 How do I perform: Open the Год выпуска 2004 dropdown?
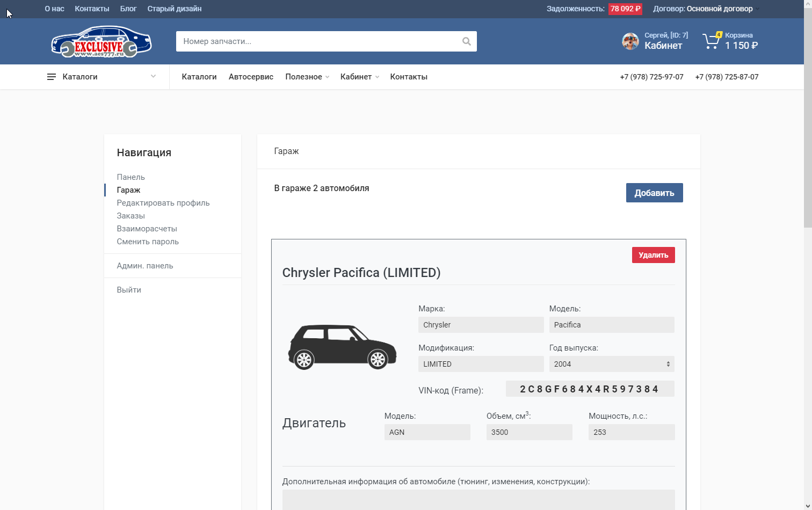[x=612, y=364]
